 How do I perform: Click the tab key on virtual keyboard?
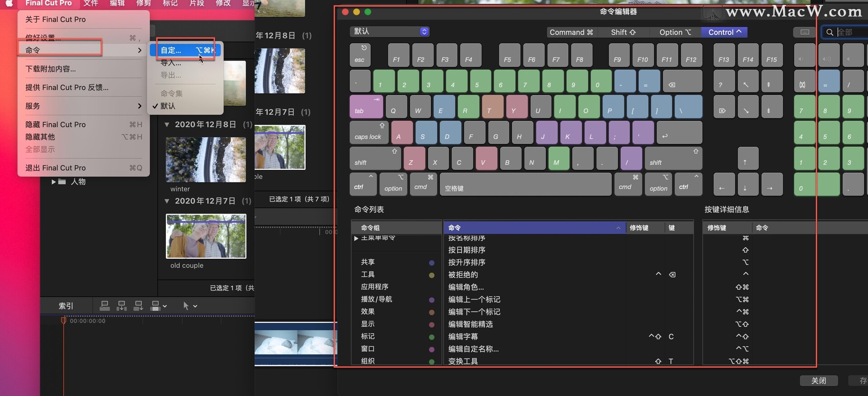click(366, 107)
